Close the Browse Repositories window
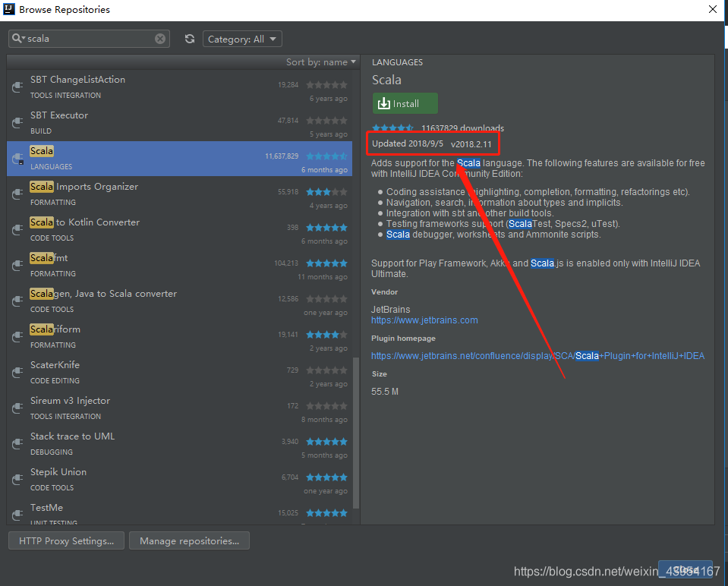Screen dimensions: 728x586 (x=713, y=9)
